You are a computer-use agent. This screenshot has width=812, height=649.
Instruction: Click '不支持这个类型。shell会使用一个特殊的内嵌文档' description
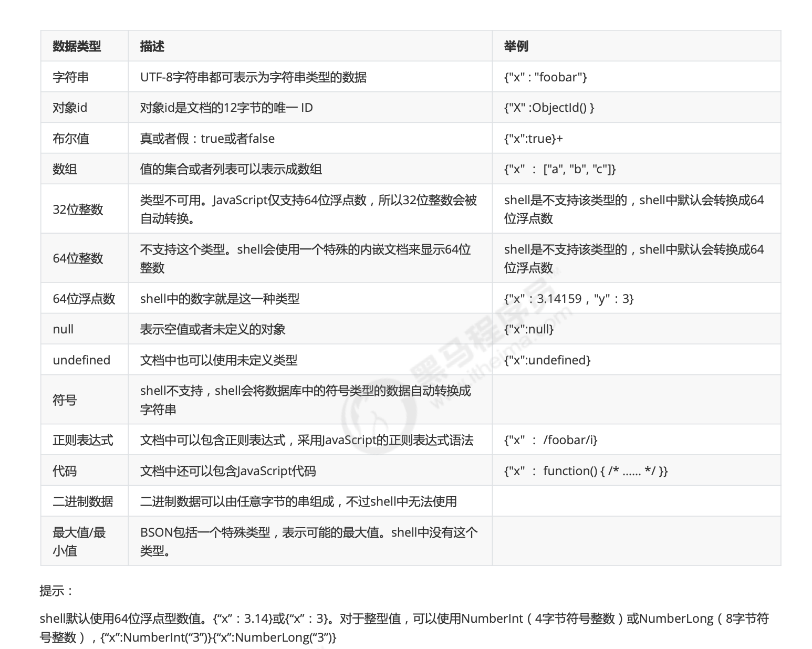click(305, 258)
